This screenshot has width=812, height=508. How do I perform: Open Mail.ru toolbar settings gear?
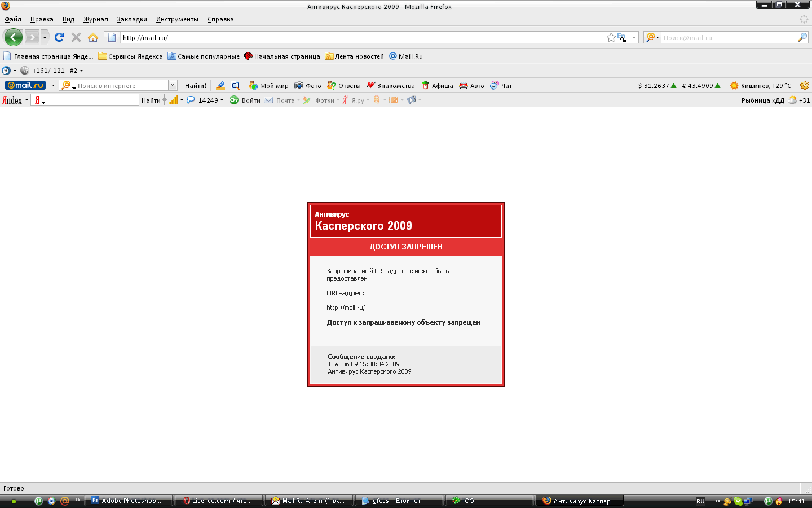[x=804, y=86]
